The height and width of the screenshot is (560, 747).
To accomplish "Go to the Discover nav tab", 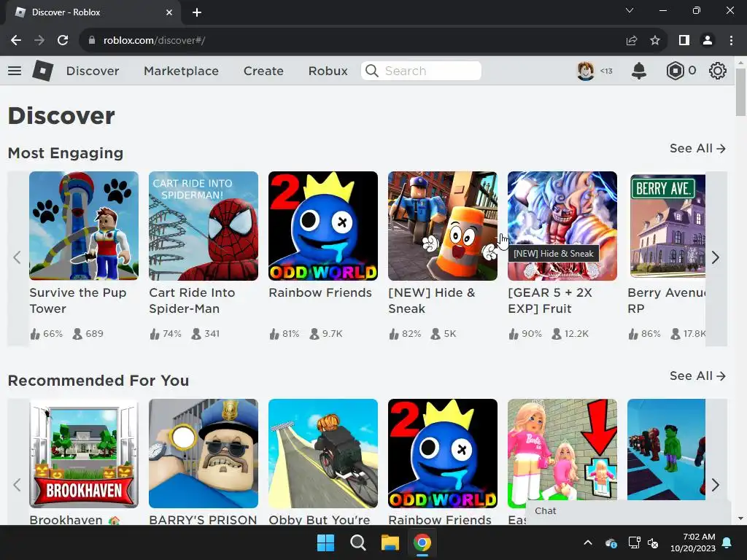I will (93, 71).
